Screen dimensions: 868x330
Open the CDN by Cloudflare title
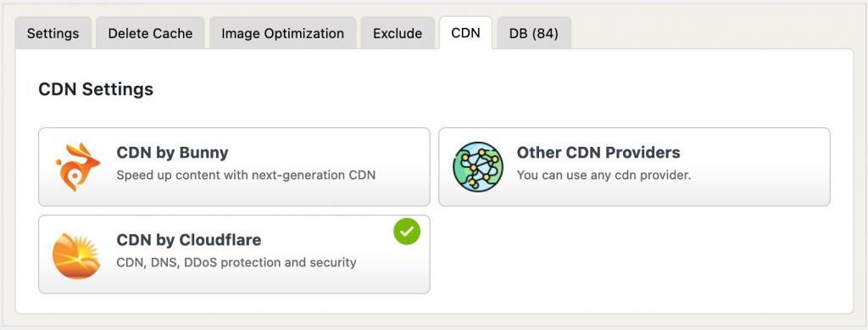pos(189,240)
